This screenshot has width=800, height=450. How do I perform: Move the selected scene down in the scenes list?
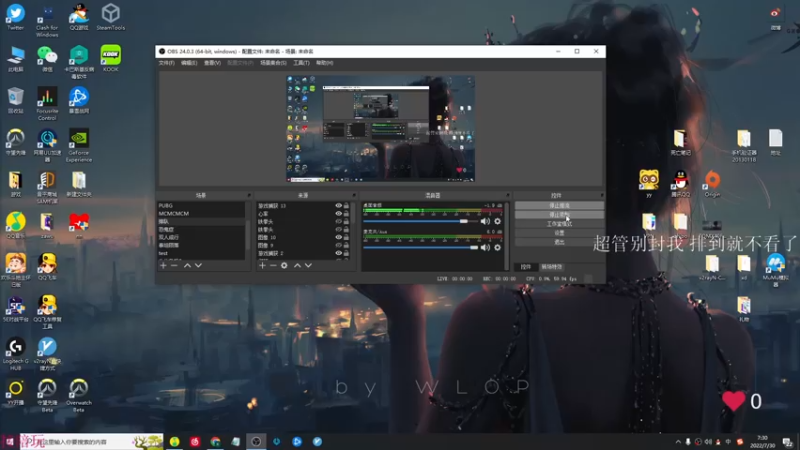(x=198, y=265)
